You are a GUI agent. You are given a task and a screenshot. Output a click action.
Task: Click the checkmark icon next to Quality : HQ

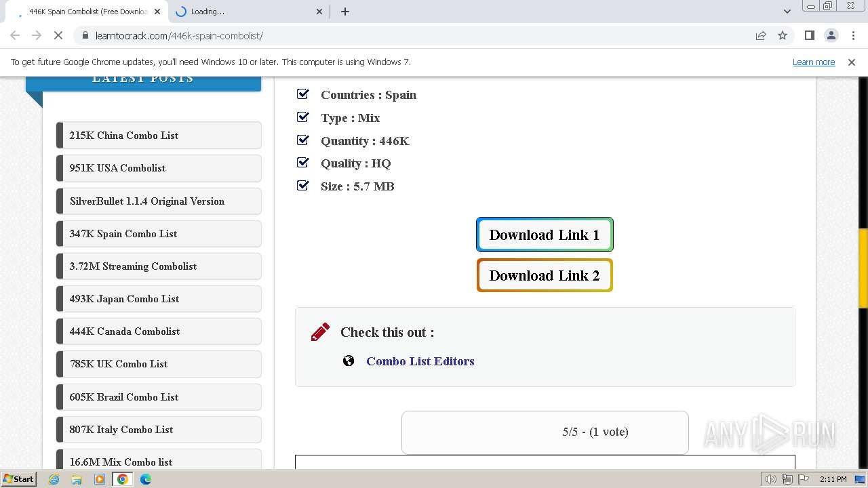(x=303, y=163)
